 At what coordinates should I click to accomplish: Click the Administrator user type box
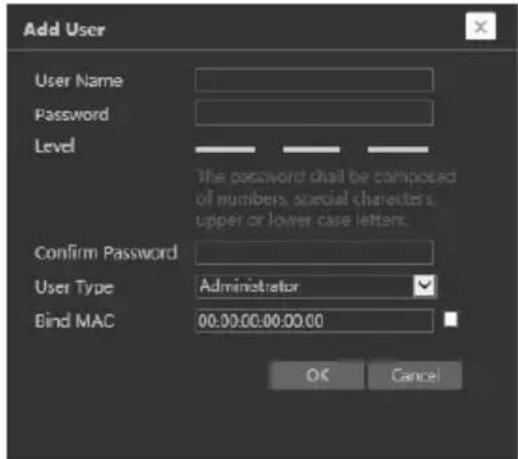point(315,286)
